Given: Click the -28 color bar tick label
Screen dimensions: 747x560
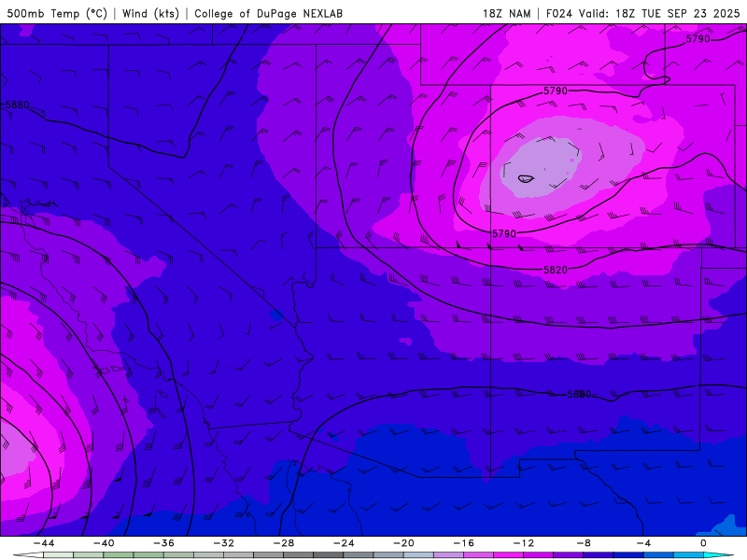Looking at the screenshot, I should (284, 543).
